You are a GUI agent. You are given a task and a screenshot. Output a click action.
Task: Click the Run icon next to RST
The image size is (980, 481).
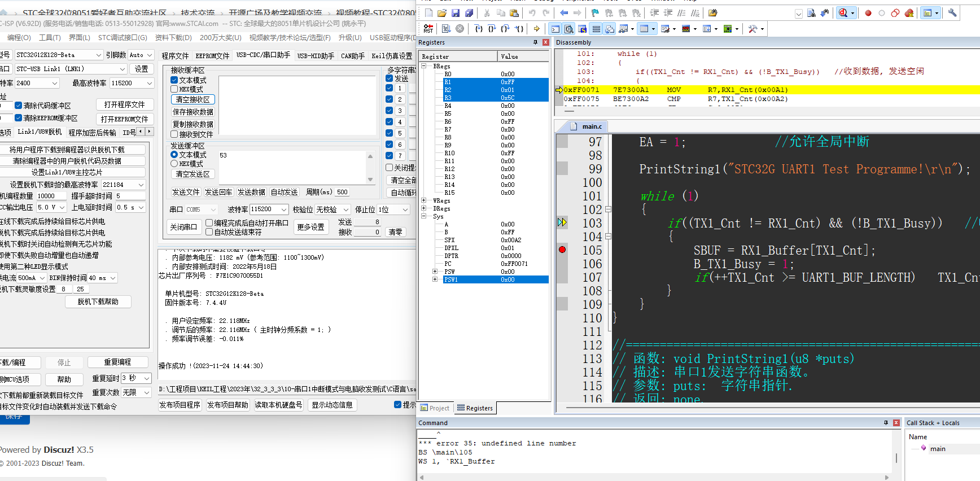(447, 29)
